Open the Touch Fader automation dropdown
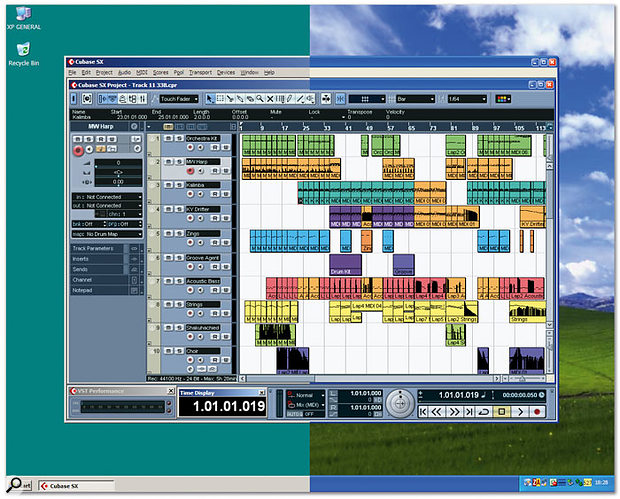Screen dimensions: 620x499 pos(180,99)
